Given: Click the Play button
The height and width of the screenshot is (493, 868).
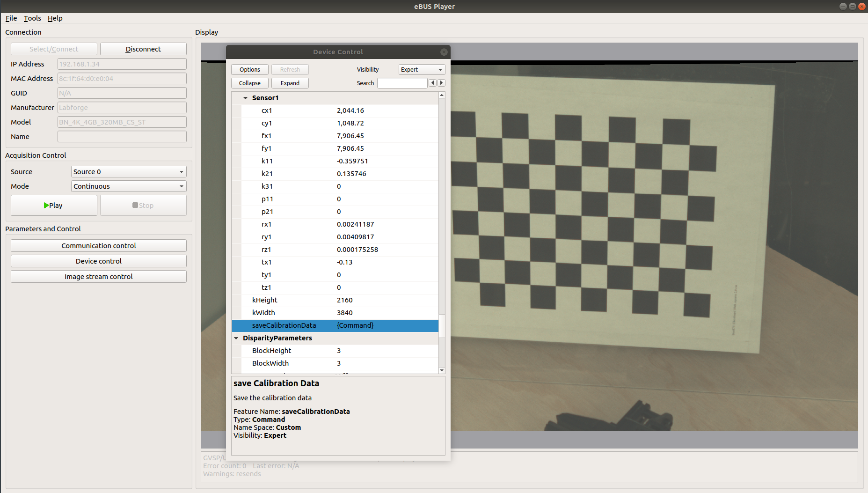Looking at the screenshot, I should (x=54, y=206).
